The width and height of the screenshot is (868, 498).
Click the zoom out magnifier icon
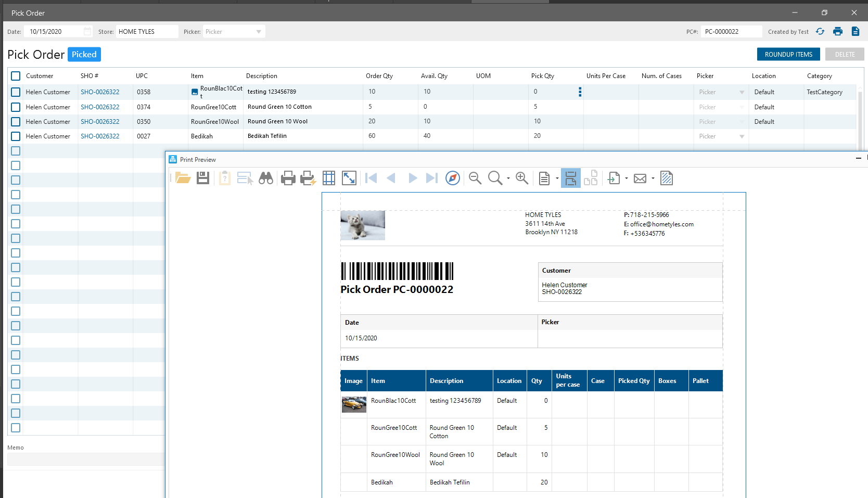coord(475,178)
